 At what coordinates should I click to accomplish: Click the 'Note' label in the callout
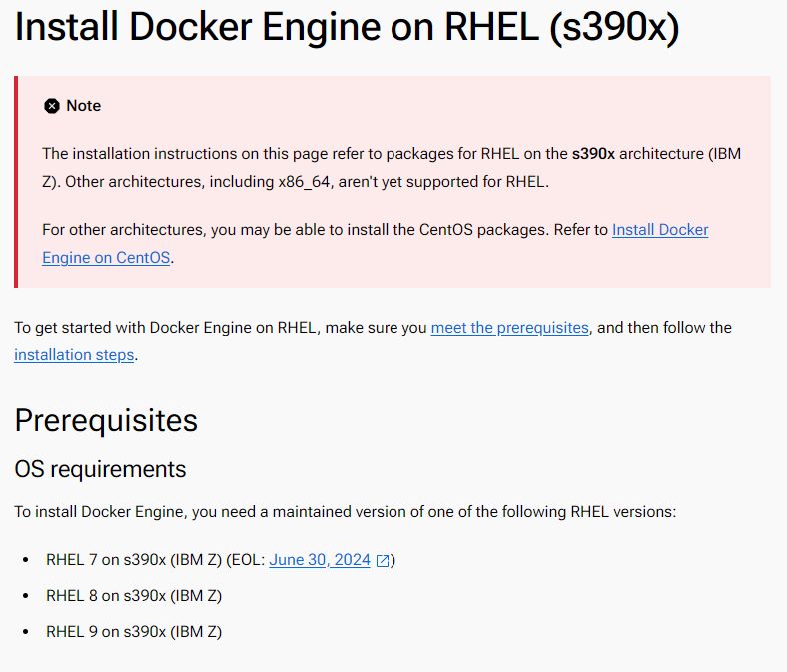coord(83,106)
